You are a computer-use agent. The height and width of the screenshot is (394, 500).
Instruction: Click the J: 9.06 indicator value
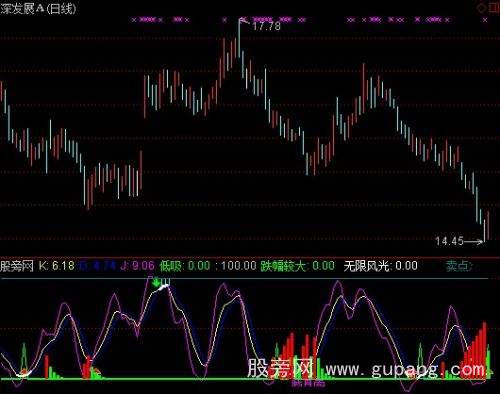tap(137, 266)
